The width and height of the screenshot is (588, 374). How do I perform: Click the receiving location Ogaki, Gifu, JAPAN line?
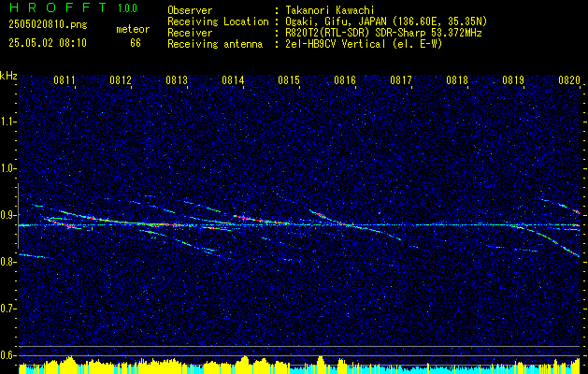(386, 22)
